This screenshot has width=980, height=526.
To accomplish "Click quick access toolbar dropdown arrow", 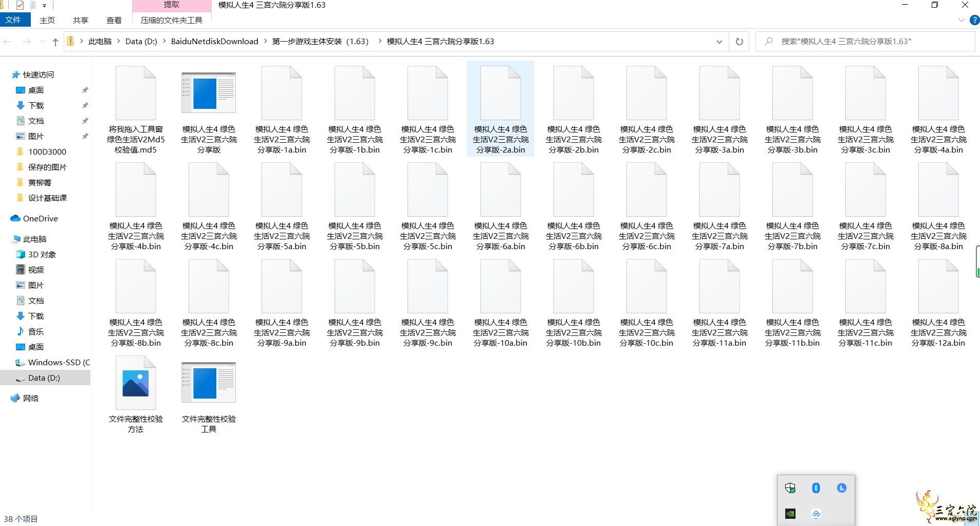I will tap(45, 6).
